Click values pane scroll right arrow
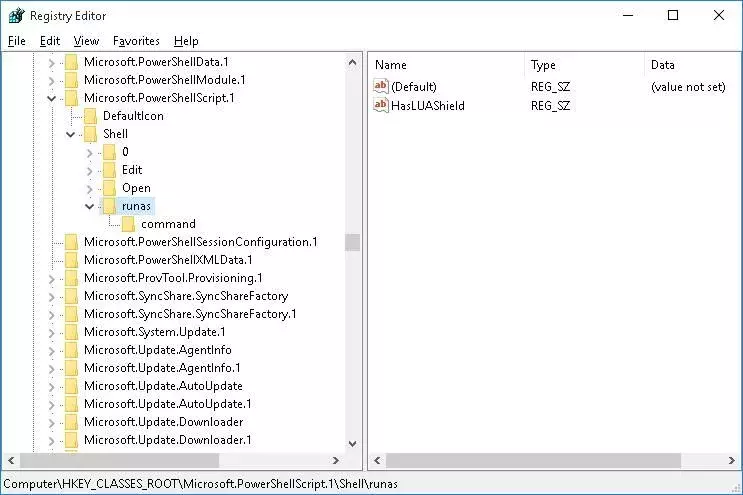Screen dimensions: 743x495 732,460
